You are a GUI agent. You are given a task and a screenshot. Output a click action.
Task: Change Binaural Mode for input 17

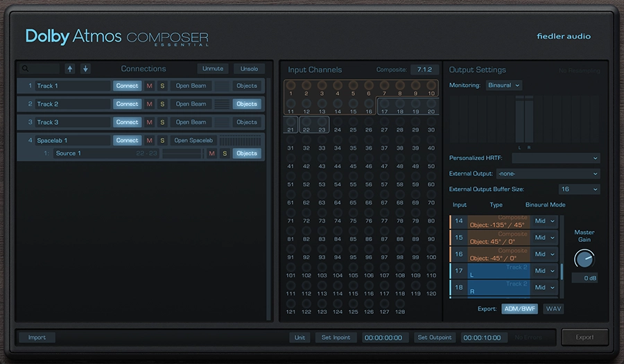tap(544, 271)
